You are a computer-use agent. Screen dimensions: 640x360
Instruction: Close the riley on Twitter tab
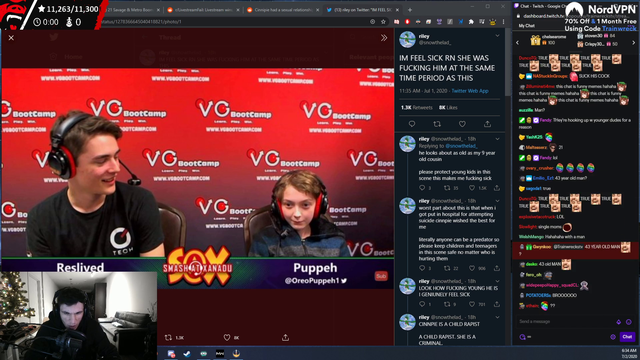click(x=397, y=10)
